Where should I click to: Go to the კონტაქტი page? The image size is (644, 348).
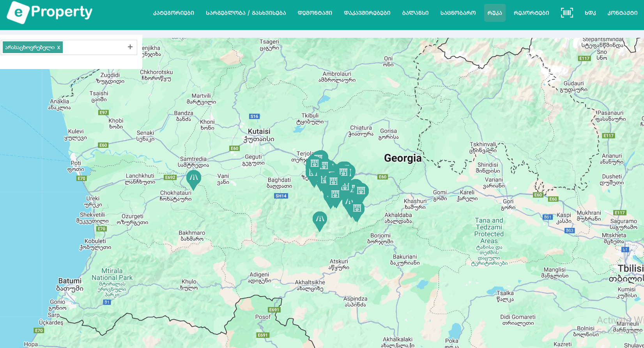[x=623, y=13]
